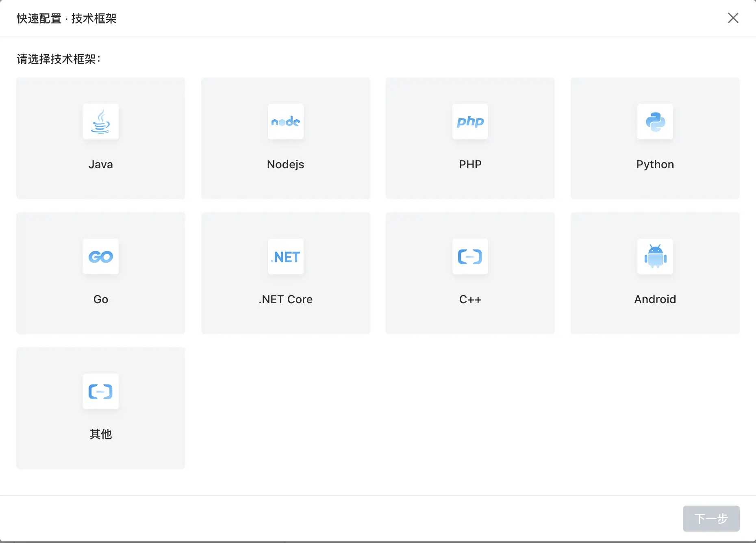The height and width of the screenshot is (543, 756).
Task: Click the 其他 label text
Action: pos(101,434)
